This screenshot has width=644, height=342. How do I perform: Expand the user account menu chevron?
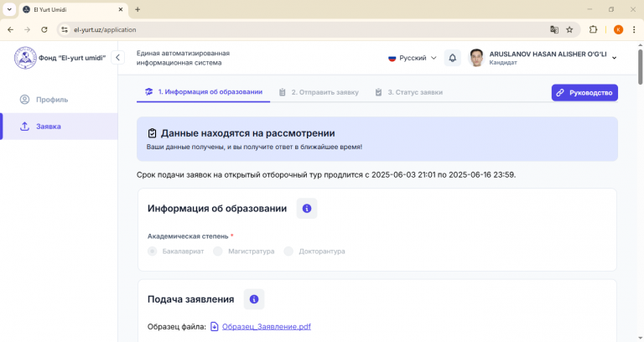click(615, 58)
